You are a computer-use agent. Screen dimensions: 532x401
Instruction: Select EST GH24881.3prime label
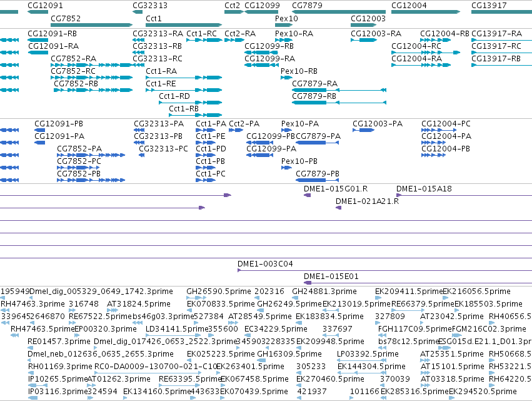[x=324, y=292]
